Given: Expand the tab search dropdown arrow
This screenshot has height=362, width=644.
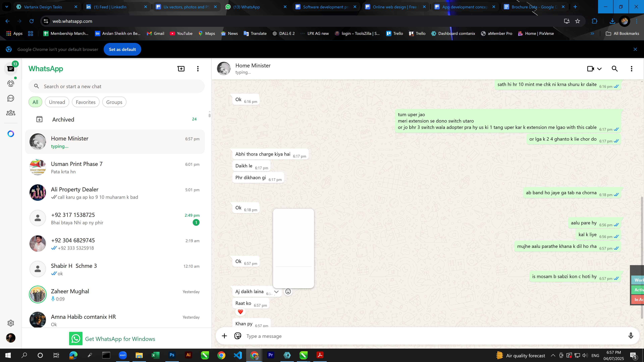Looking at the screenshot, I should click(7, 7).
